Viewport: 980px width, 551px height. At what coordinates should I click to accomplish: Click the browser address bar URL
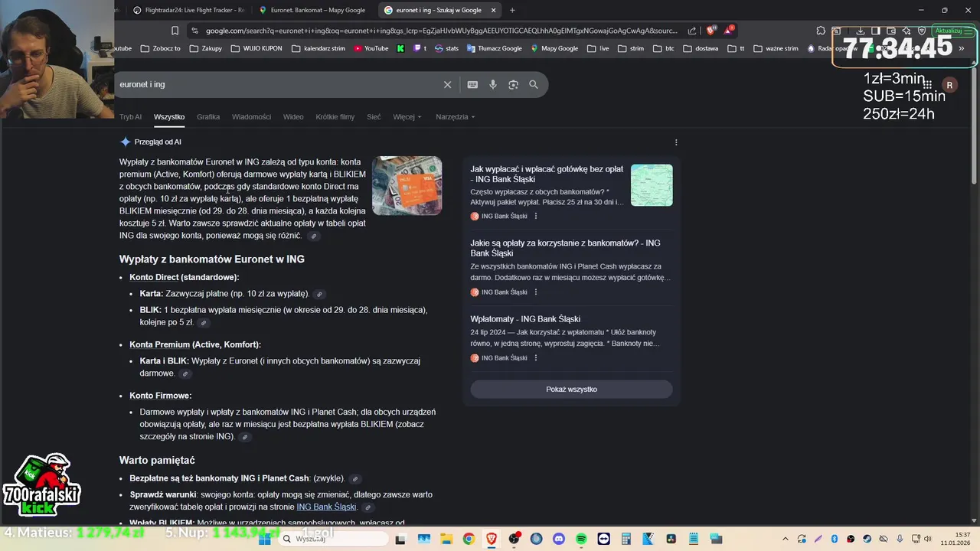pyautogui.click(x=441, y=31)
